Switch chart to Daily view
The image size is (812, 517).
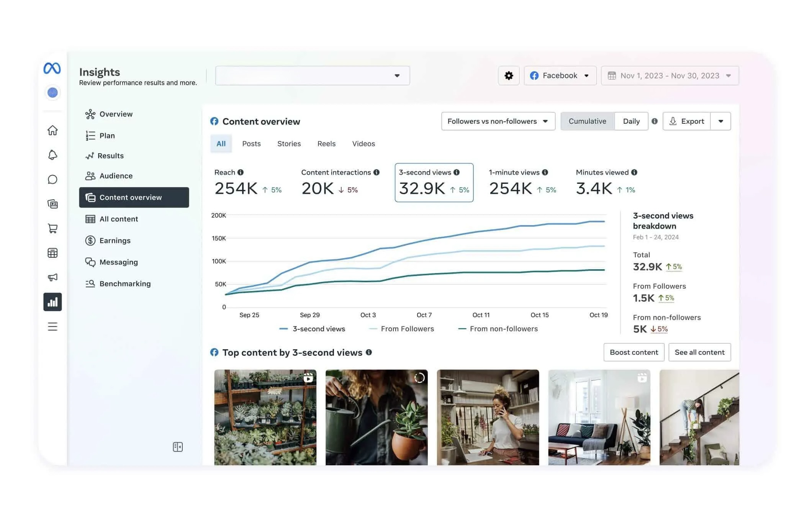coord(631,121)
